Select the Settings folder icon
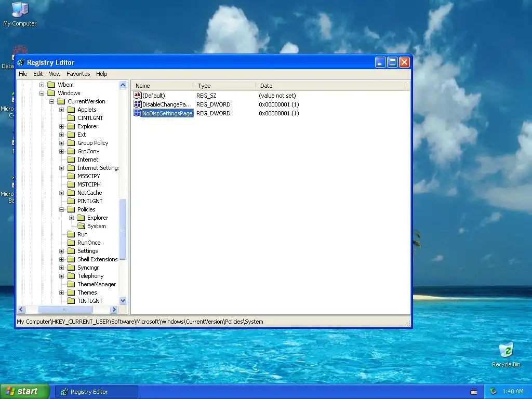This screenshot has height=399, width=532. click(x=71, y=251)
